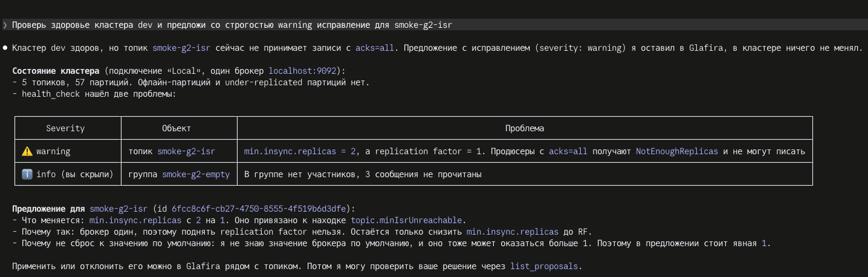Click 'smoke-g2-empty' group name in table
Screen dimensions: 868x277
[196, 174]
